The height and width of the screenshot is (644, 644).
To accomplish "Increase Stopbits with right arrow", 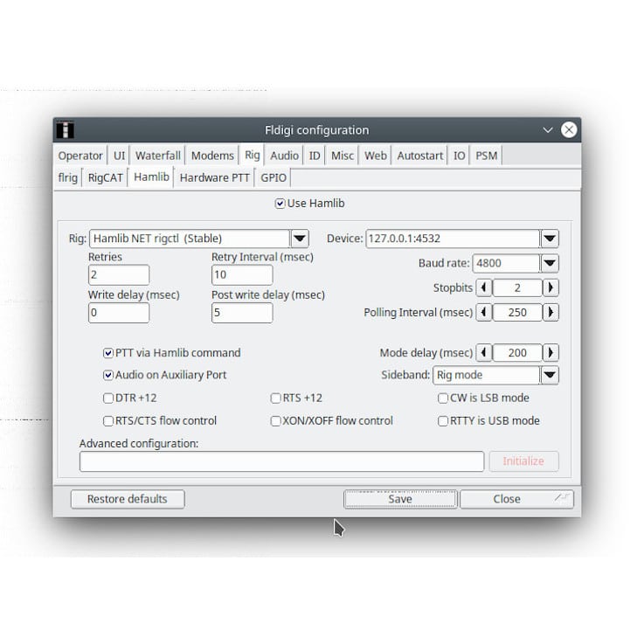I will (551, 287).
